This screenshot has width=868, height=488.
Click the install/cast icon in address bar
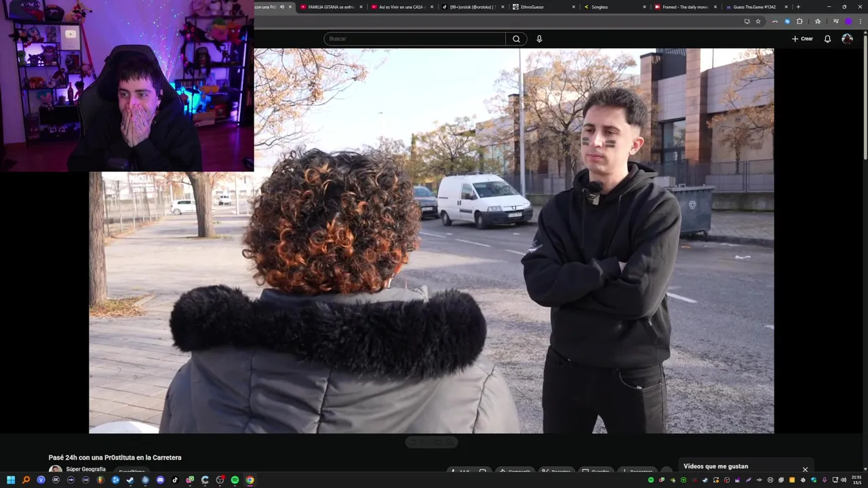click(747, 21)
